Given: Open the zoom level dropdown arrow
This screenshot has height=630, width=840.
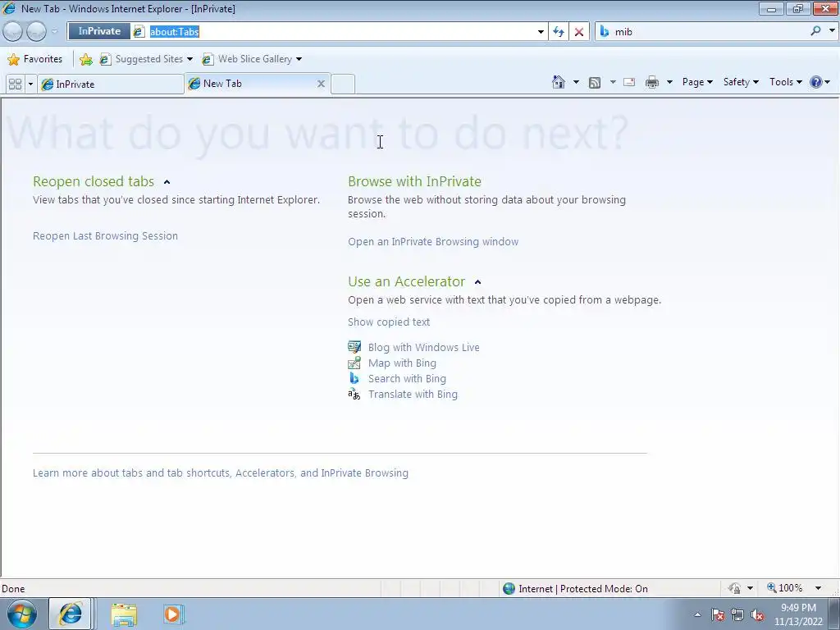Looking at the screenshot, I should (x=818, y=588).
